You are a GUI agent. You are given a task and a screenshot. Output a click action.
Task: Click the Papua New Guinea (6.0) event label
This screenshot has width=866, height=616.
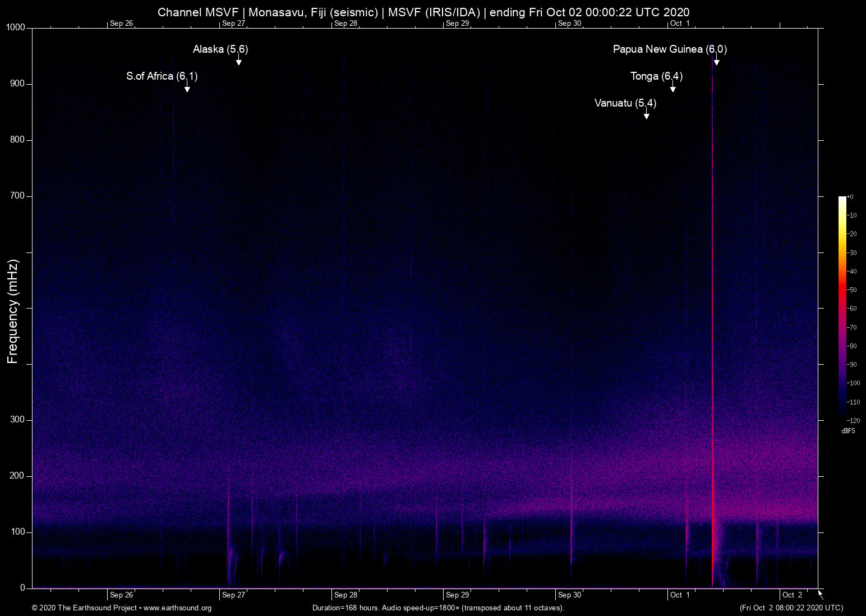670,49
